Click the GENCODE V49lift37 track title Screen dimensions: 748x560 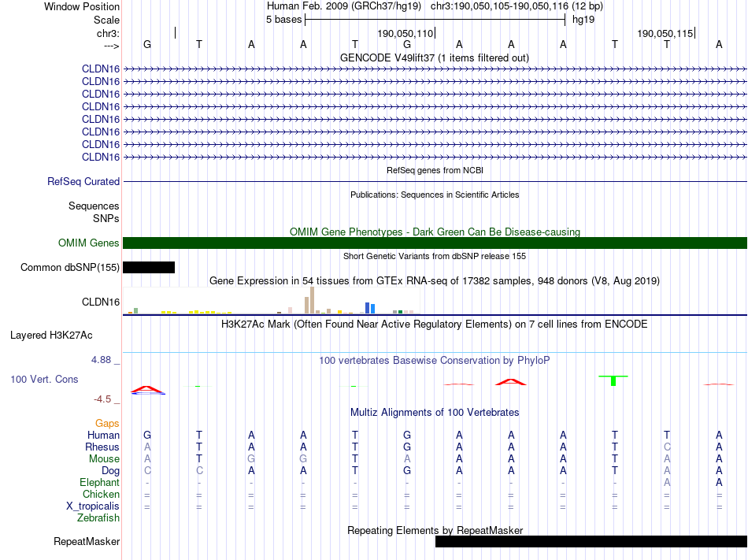(435, 57)
